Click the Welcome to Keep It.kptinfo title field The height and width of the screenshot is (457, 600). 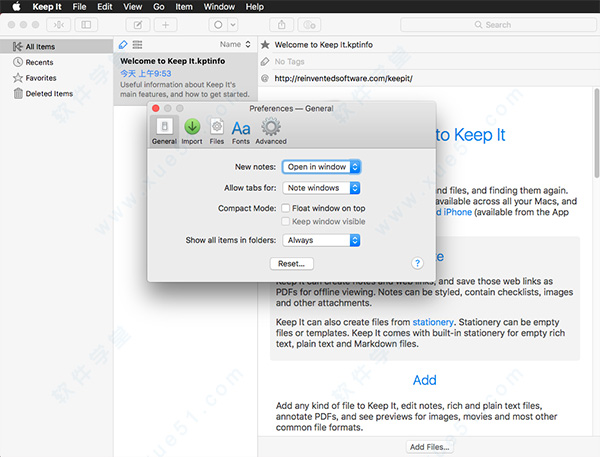pos(324,45)
